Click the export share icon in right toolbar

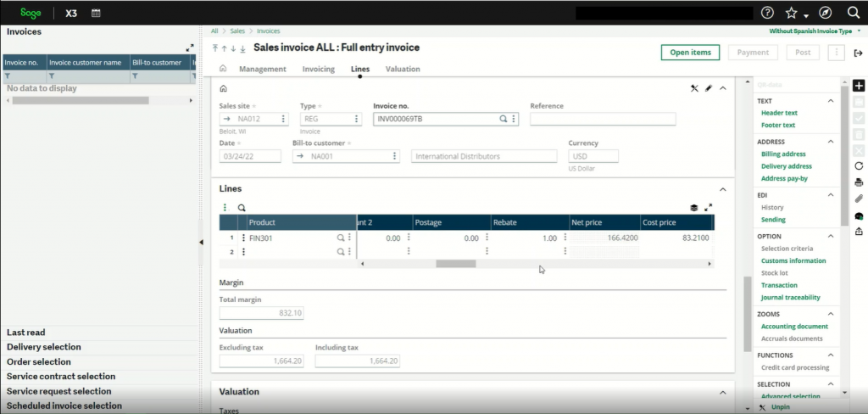coord(859,232)
